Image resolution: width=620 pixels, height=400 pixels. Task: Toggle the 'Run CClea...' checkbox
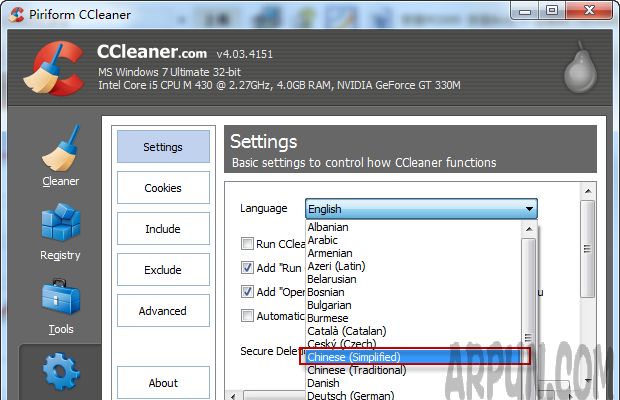tap(247, 243)
